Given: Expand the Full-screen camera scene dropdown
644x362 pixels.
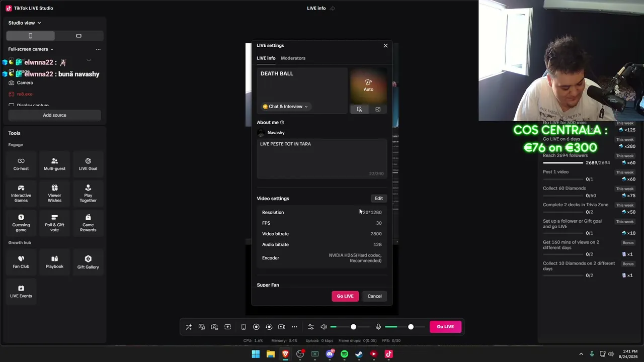Looking at the screenshot, I should click(x=31, y=49).
